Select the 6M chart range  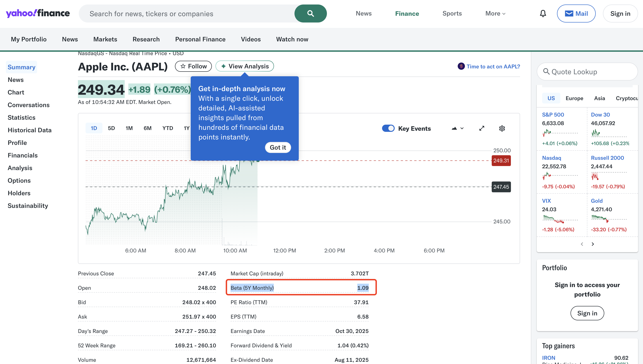[147, 128]
